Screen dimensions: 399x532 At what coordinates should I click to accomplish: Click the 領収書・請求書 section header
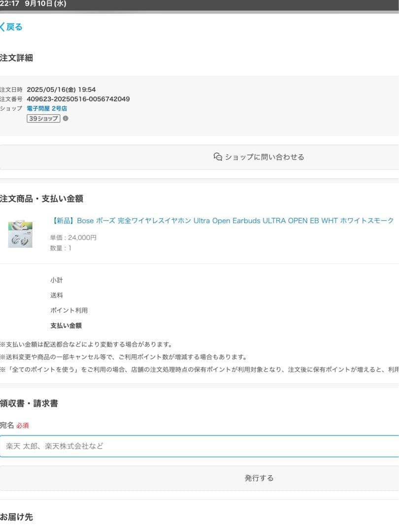[30, 403]
